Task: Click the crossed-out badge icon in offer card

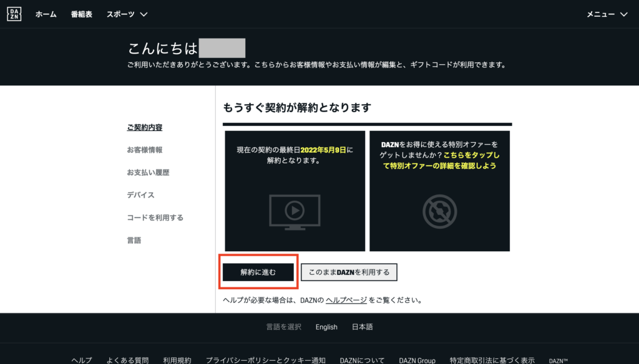Action: point(440,211)
